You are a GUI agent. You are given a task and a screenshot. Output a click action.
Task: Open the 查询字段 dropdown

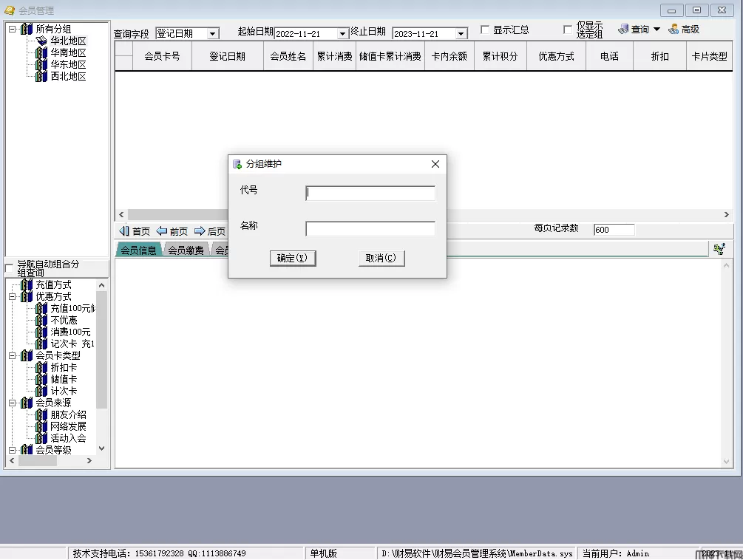coord(213,33)
